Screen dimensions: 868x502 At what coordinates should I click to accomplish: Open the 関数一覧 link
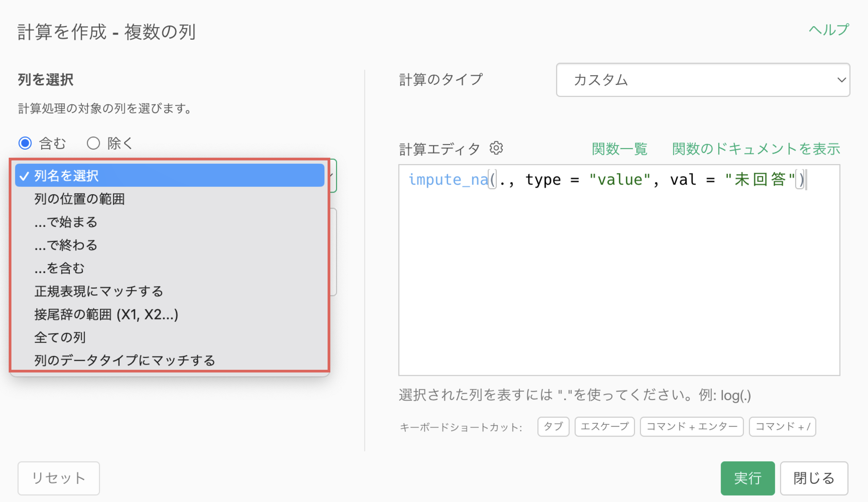(619, 149)
